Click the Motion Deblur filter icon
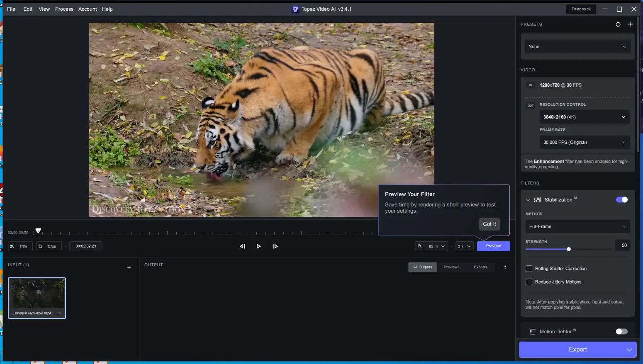 point(533,331)
